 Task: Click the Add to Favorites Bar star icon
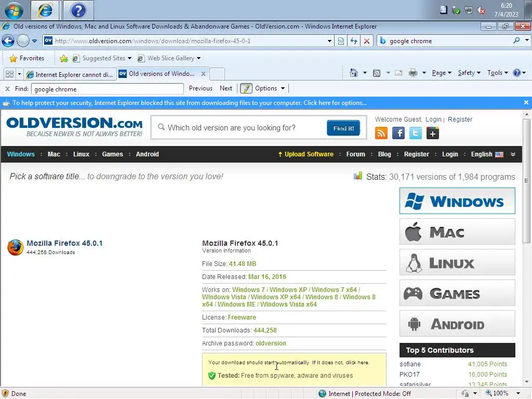point(63,58)
